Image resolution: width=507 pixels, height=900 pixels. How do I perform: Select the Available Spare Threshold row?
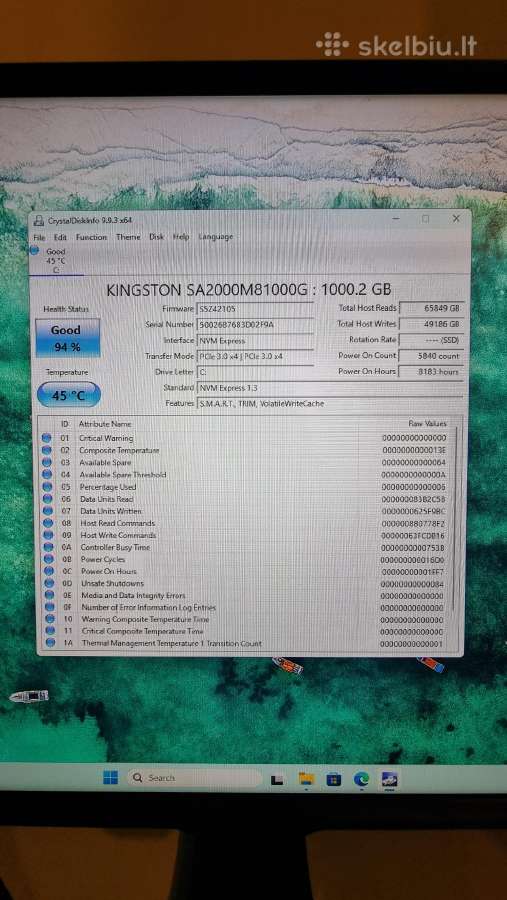(247, 475)
